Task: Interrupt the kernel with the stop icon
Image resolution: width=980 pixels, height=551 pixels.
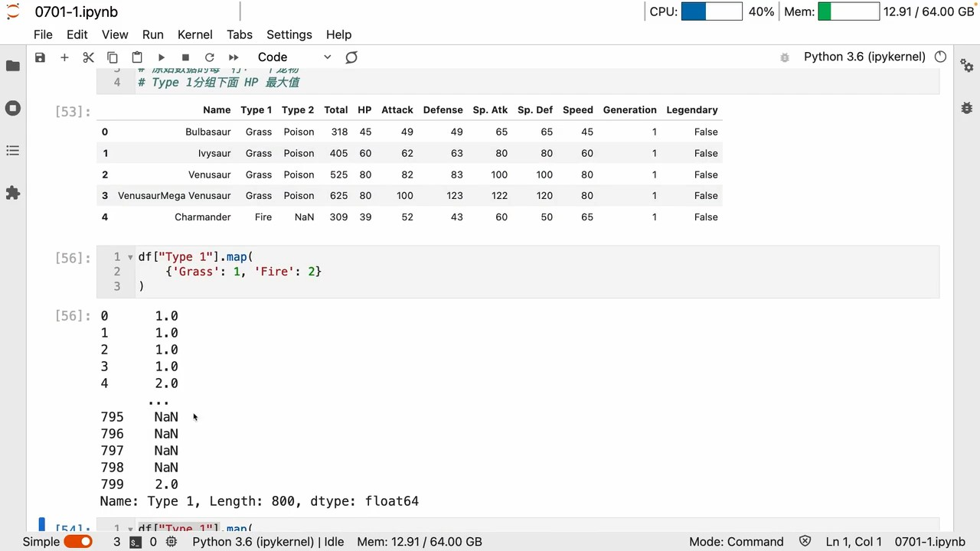Action: (x=185, y=57)
